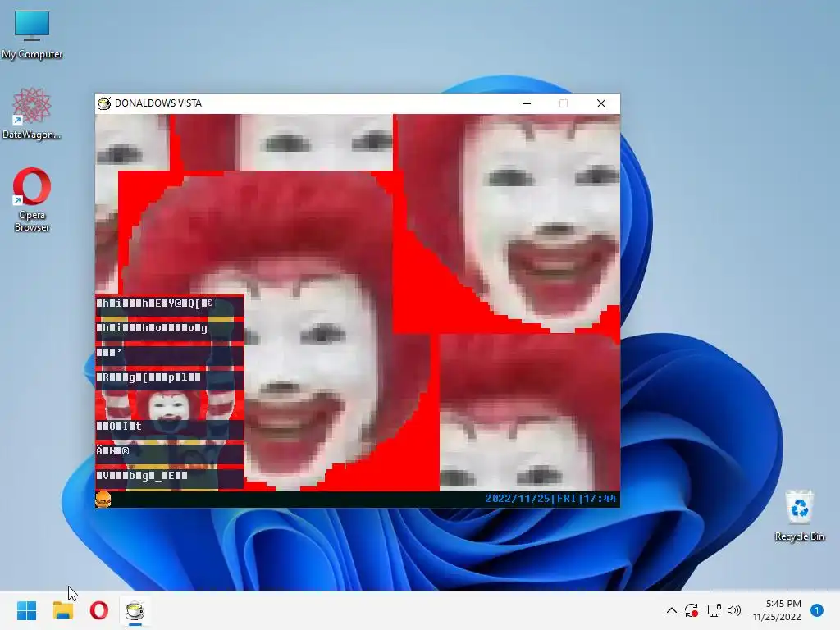Minimize the DONALDOWS VISTA window
Screen dimensions: 840x630
tap(527, 103)
